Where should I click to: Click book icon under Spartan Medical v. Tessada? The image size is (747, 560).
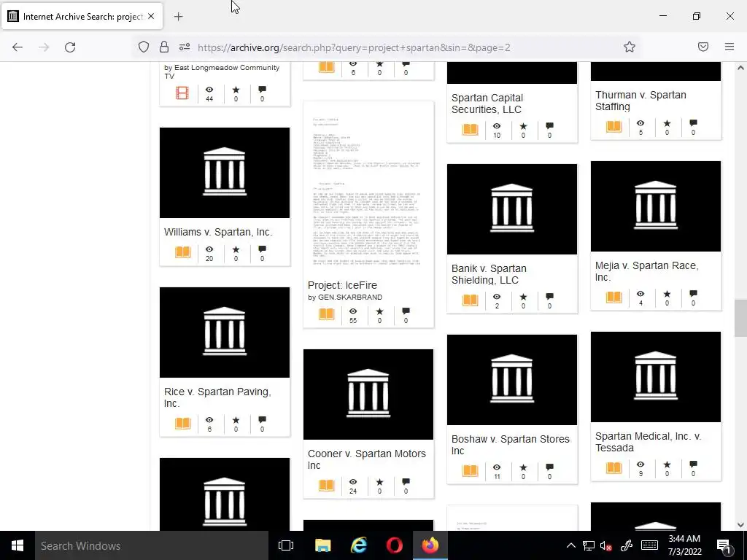pyautogui.click(x=614, y=467)
